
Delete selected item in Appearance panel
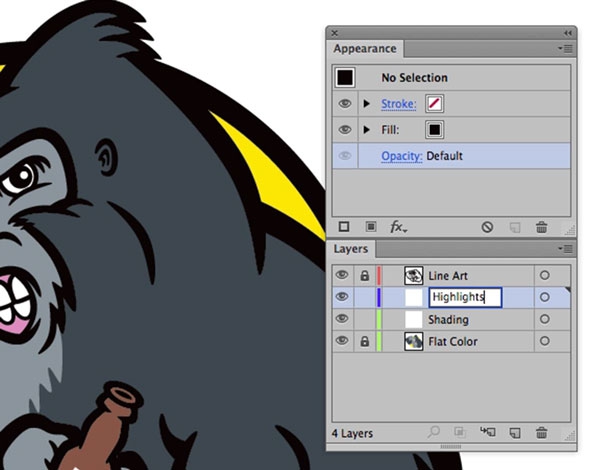pos(541,227)
